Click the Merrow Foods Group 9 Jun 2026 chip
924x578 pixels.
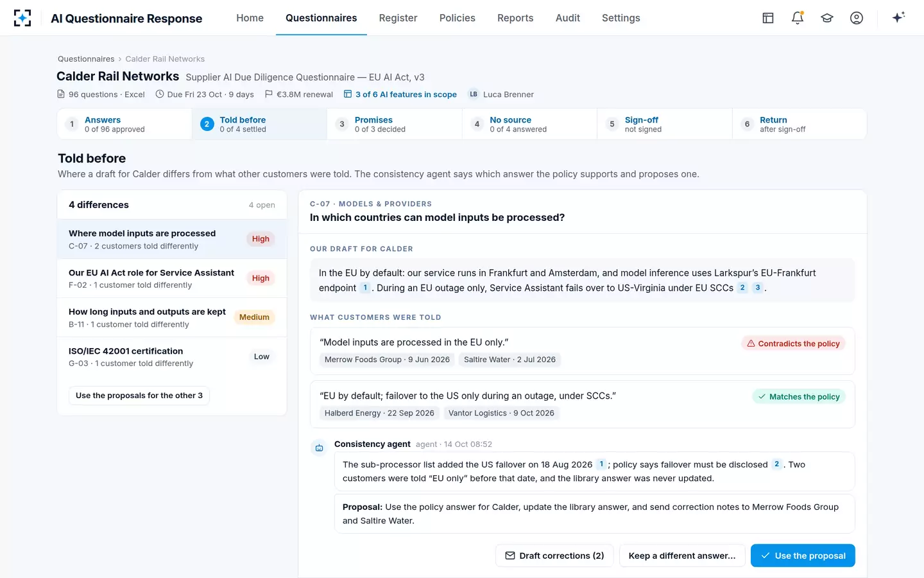(387, 360)
